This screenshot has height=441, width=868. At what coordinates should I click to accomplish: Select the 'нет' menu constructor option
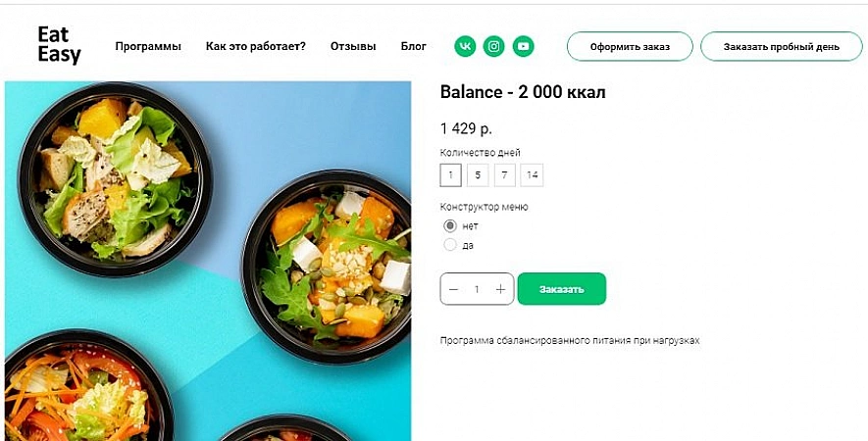(x=450, y=226)
